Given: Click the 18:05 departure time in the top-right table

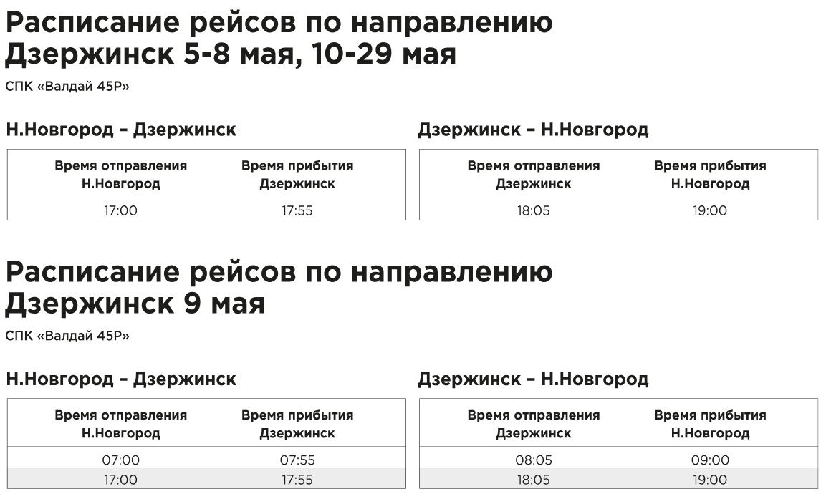Looking at the screenshot, I should [534, 210].
